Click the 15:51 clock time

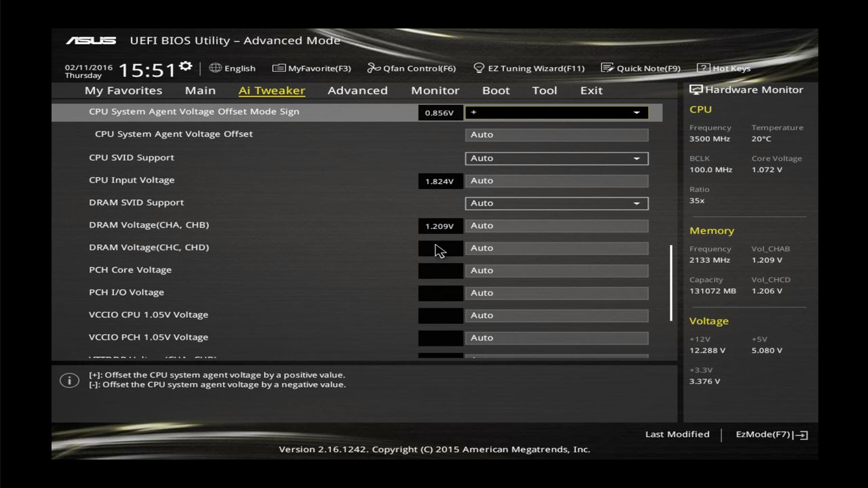coord(147,70)
